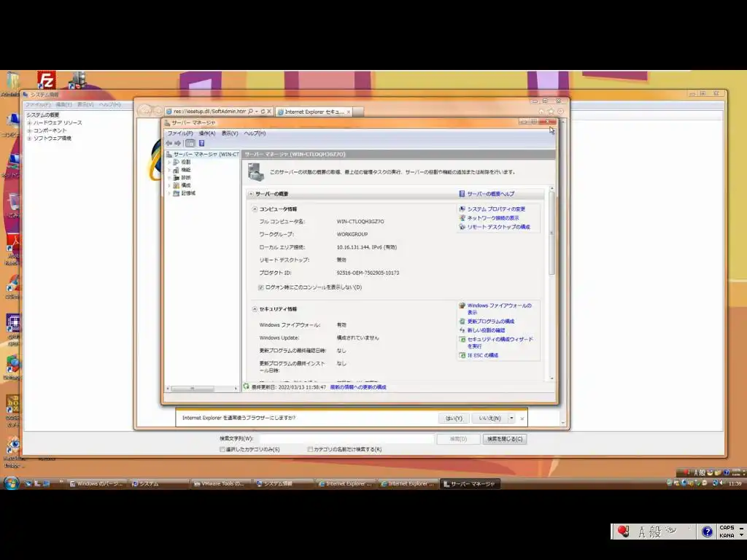Open ファイル(F) menu in Server Manager

(x=180, y=133)
